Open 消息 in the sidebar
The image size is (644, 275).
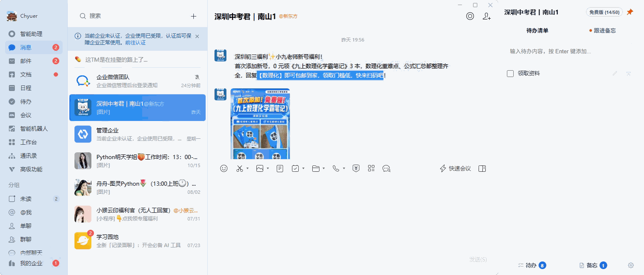34,47
